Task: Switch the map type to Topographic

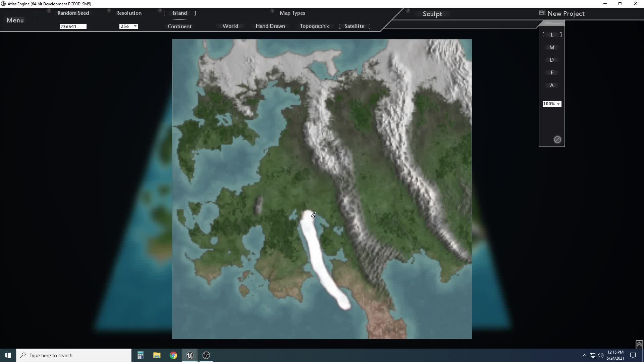Action: [314, 26]
